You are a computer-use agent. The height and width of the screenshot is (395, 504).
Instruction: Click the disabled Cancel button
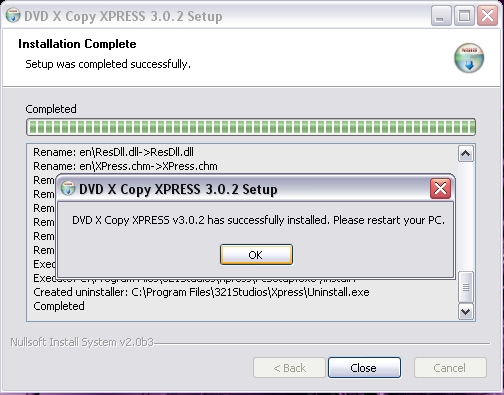pyautogui.click(x=450, y=368)
